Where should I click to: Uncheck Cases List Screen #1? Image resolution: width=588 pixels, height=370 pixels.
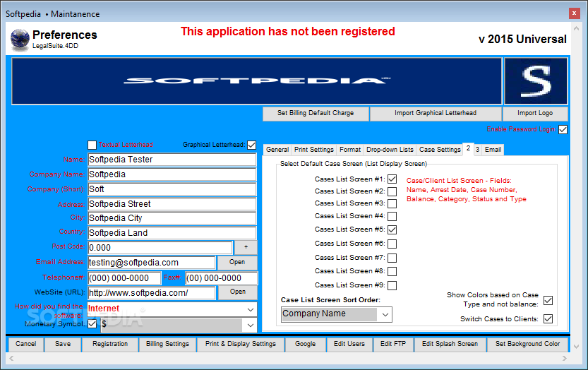pos(392,179)
